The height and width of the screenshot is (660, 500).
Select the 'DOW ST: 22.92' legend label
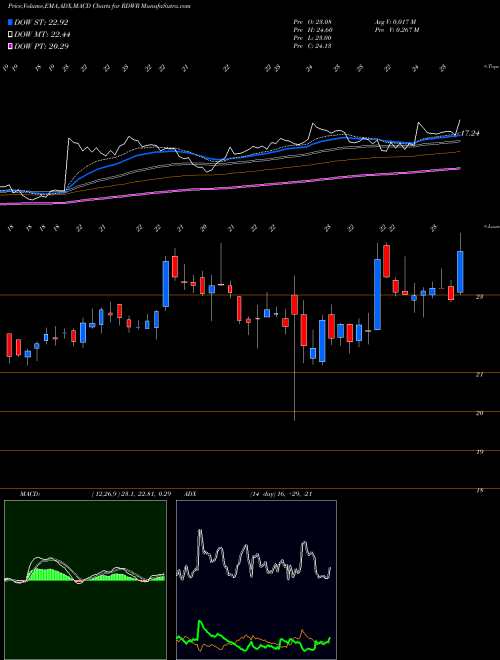pos(41,23)
